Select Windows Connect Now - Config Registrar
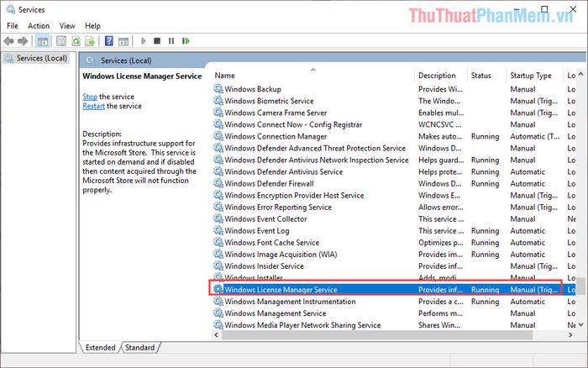The width and height of the screenshot is (588, 368). tap(294, 124)
